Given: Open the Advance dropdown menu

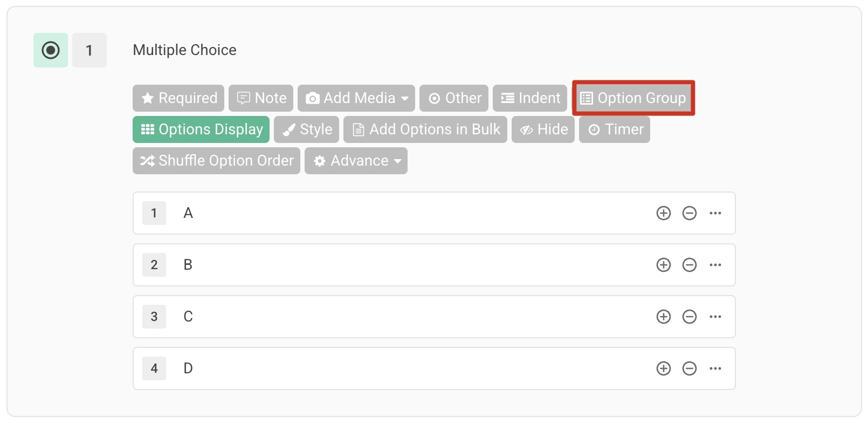Looking at the screenshot, I should click(356, 161).
